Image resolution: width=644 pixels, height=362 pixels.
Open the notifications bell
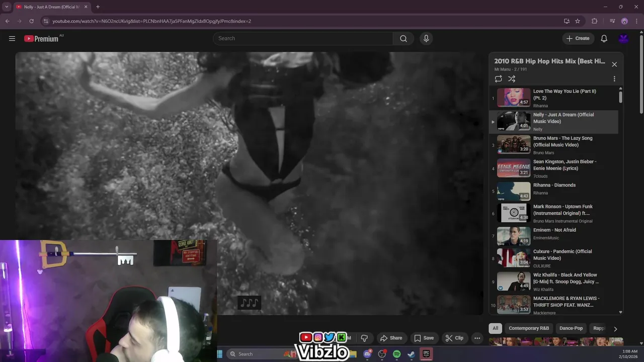[x=604, y=38]
